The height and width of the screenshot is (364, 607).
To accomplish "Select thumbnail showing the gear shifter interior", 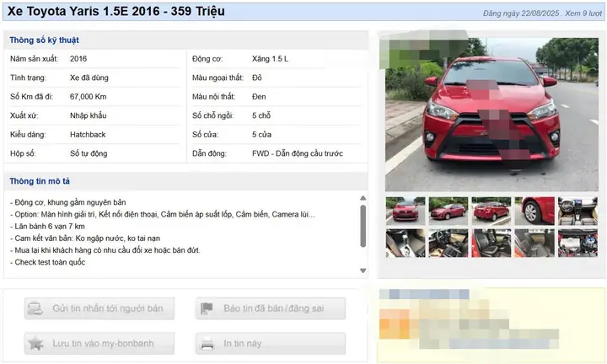I will coord(406,243).
